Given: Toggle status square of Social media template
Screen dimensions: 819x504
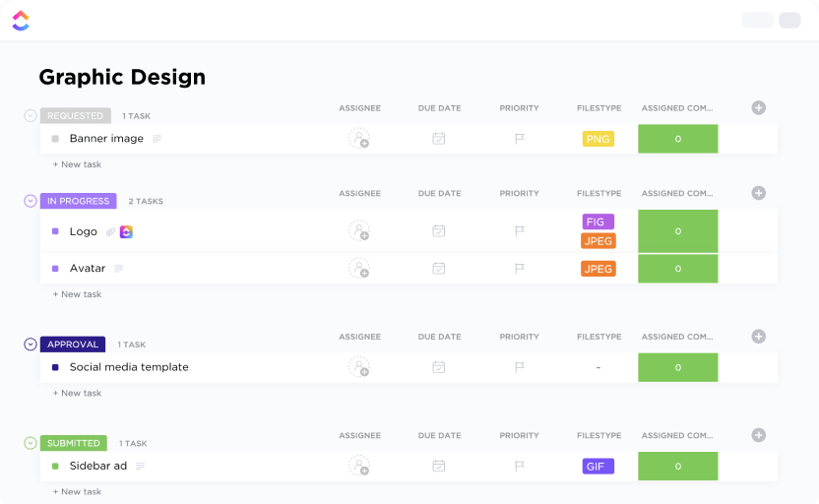Looking at the screenshot, I should 55,367.
